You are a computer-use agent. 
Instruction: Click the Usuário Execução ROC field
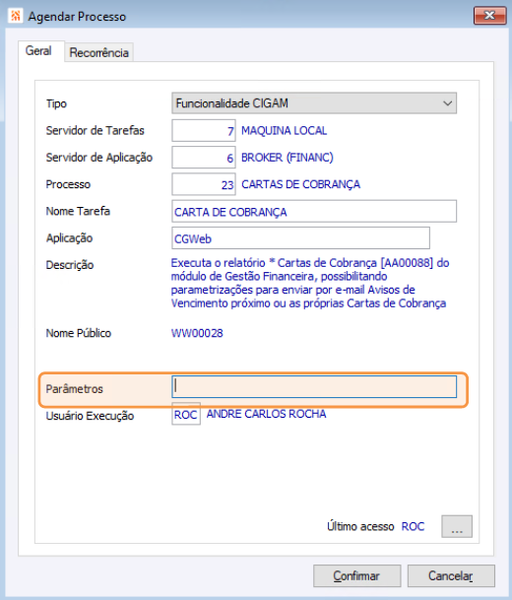pyautogui.click(x=186, y=414)
